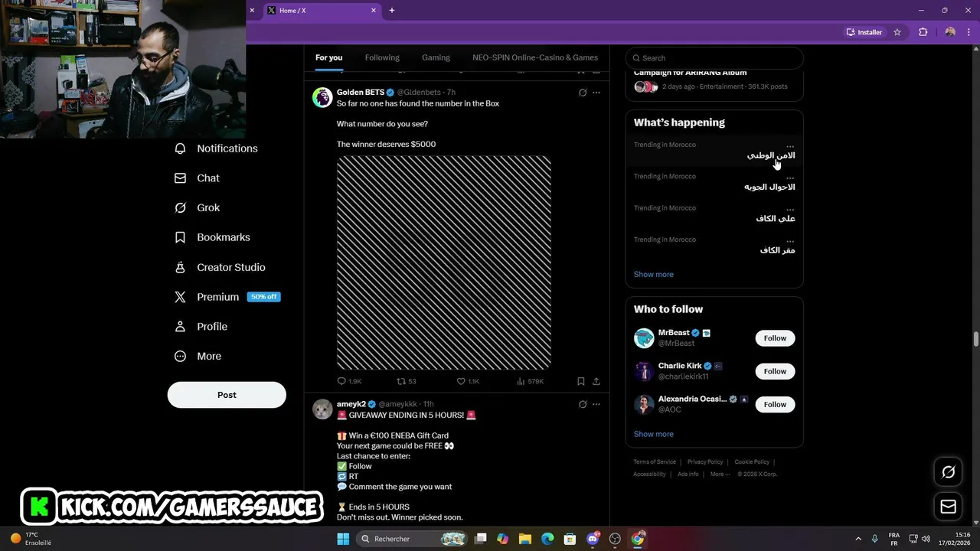The image size is (980, 551).
Task: Click the Installer app button in address bar
Action: pos(864,32)
